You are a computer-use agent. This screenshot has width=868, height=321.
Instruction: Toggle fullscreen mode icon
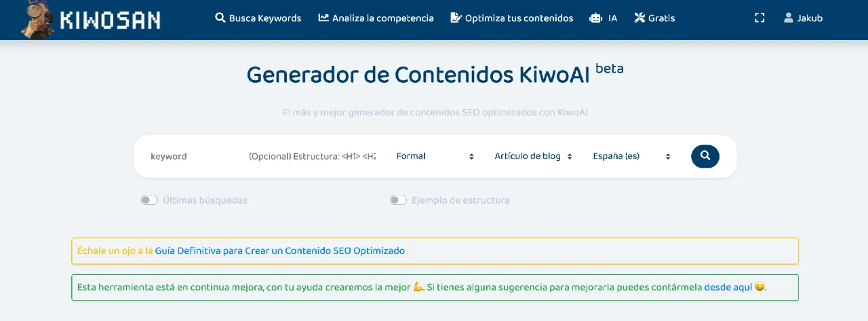click(x=759, y=18)
